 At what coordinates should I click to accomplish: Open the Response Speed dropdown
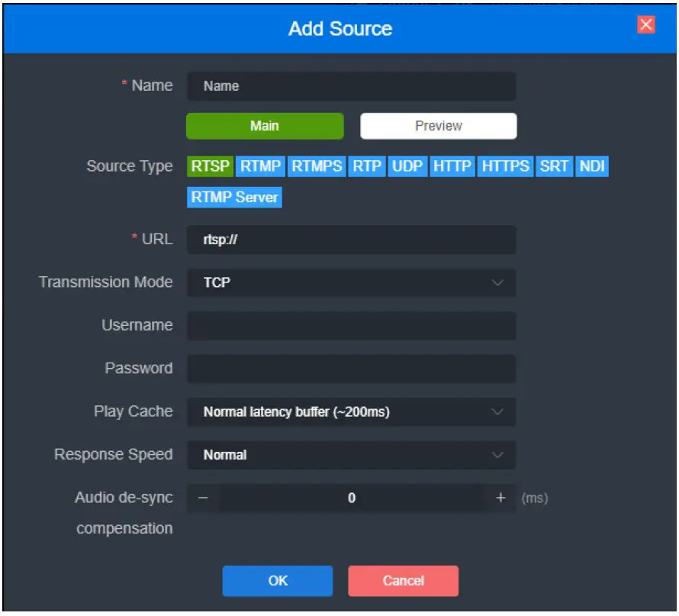click(351, 455)
